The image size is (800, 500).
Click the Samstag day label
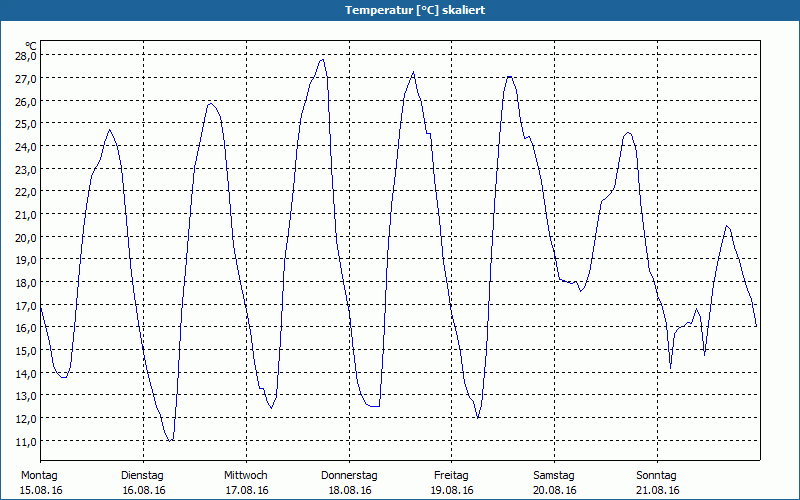pyautogui.click(x=554, y=475)
